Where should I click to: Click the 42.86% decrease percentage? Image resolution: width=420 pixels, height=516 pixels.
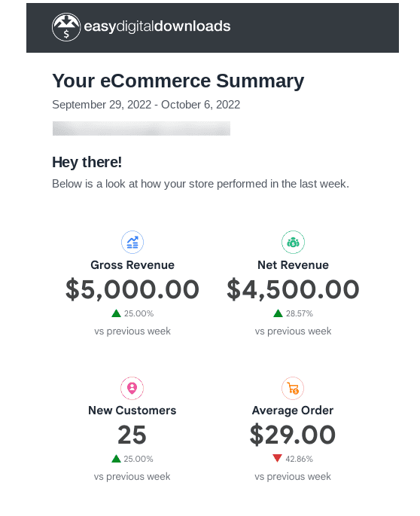coord(299,459)
